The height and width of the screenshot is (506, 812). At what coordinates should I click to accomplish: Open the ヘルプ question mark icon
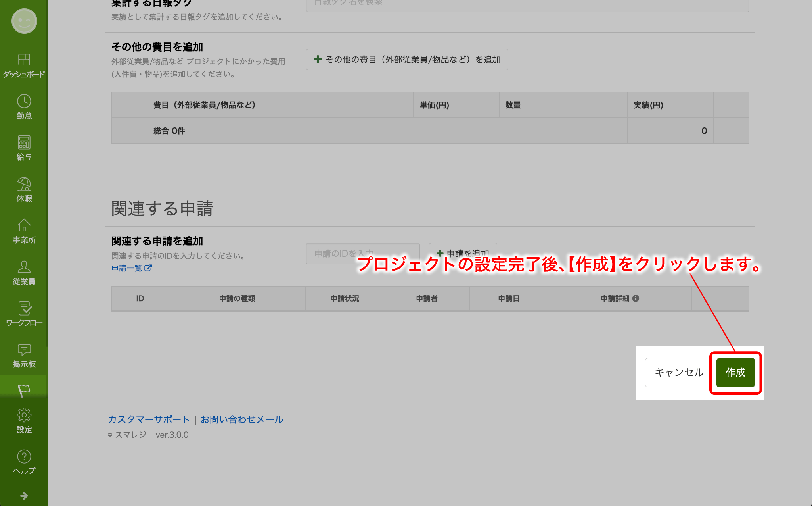(24, 457)
